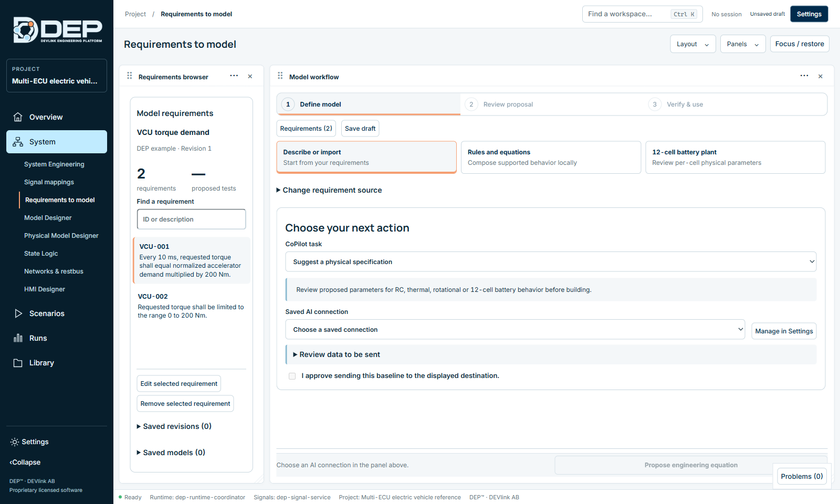
Task: Expand Saved revisions section
Action: pos(174,426)
